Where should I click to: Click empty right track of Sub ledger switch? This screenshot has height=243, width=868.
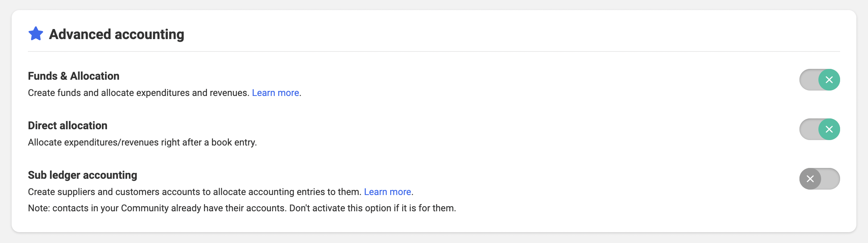point(830,179)
